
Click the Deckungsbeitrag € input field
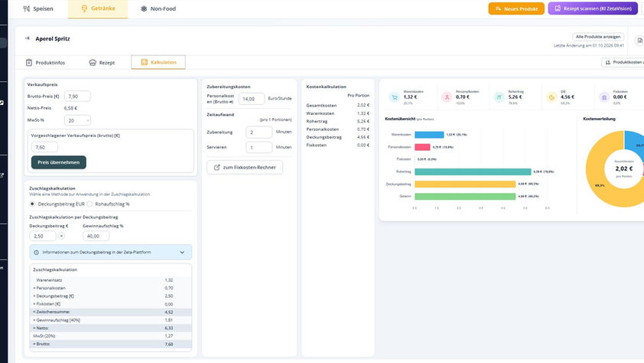tap(43, 236)
